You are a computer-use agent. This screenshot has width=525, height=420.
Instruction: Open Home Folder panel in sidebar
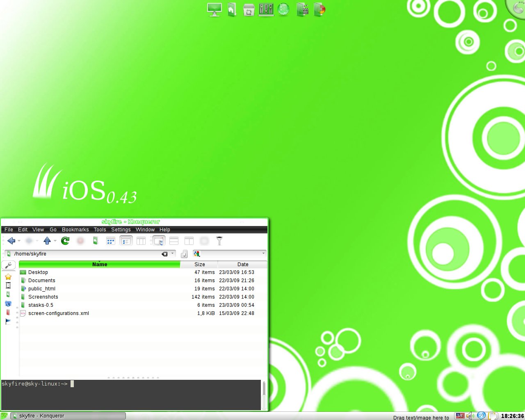point(8,294)
